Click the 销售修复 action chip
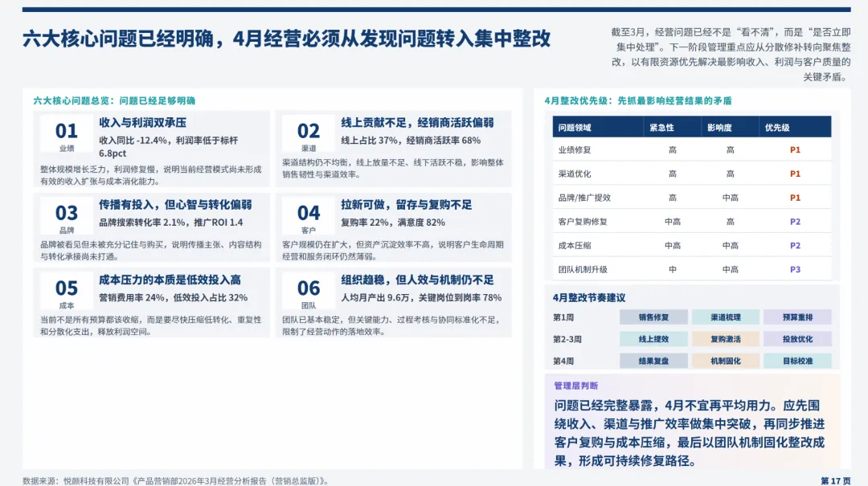This screenshot has height=486, width=868. [655, 317]
